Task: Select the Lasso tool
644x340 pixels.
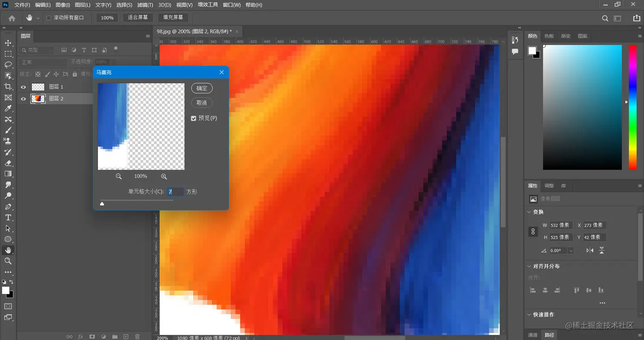Action: click(x=8, y=65)
